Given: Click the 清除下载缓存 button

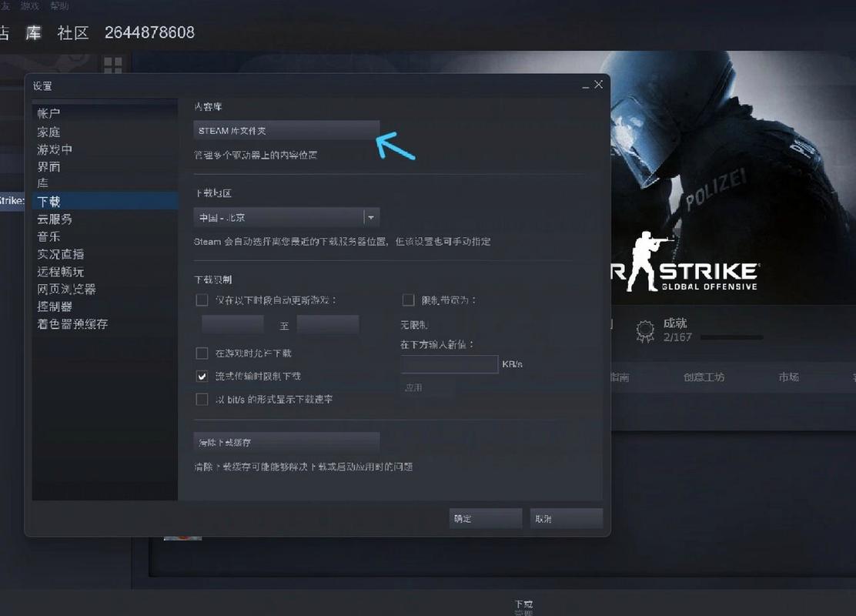Looking at the screenshot, I should (x=286, y=442).
